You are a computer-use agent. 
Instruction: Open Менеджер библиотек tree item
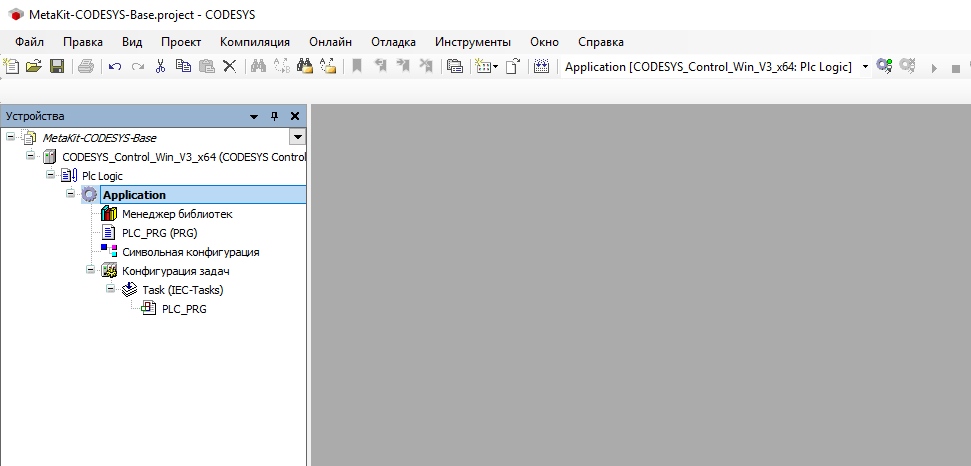point(177,214)
